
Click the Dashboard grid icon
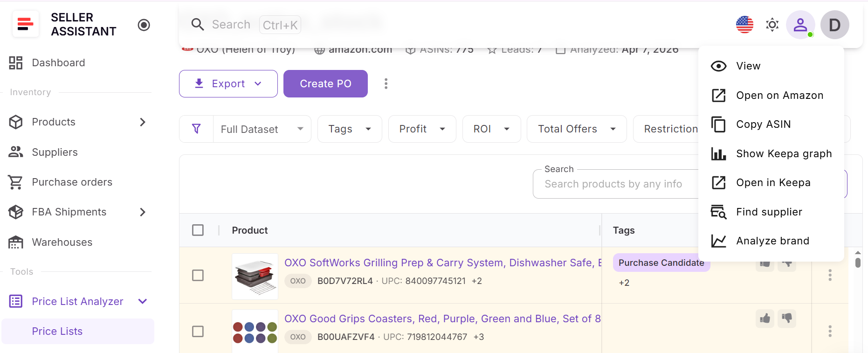(16, 63)
